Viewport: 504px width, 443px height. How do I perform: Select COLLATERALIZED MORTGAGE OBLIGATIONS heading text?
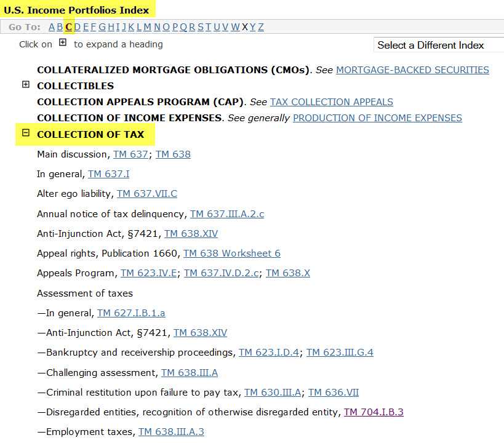point(173,70)
